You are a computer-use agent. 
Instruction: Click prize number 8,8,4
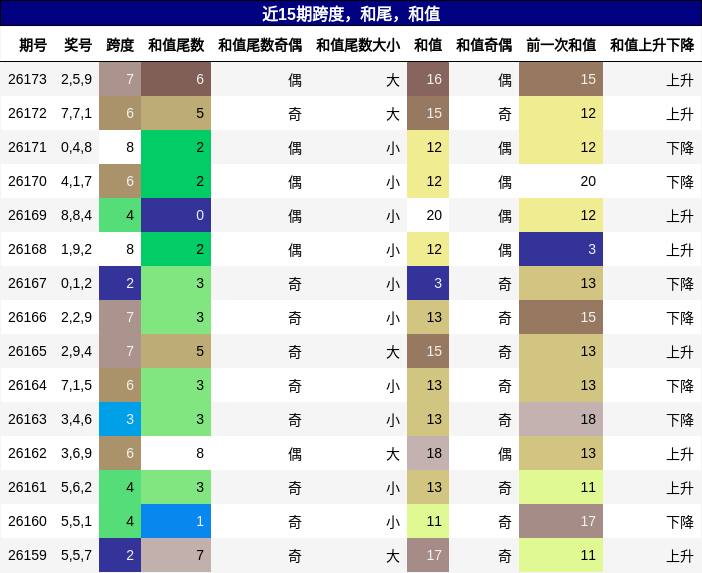77,215
